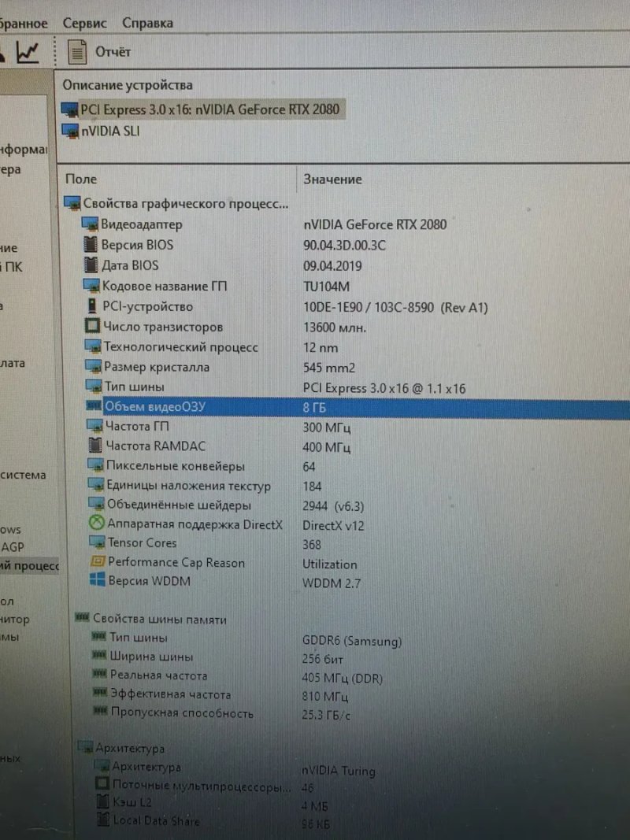The image size is (630, 840).
Task: Click the 300 МГц value
Action: [x=327, y=427]
